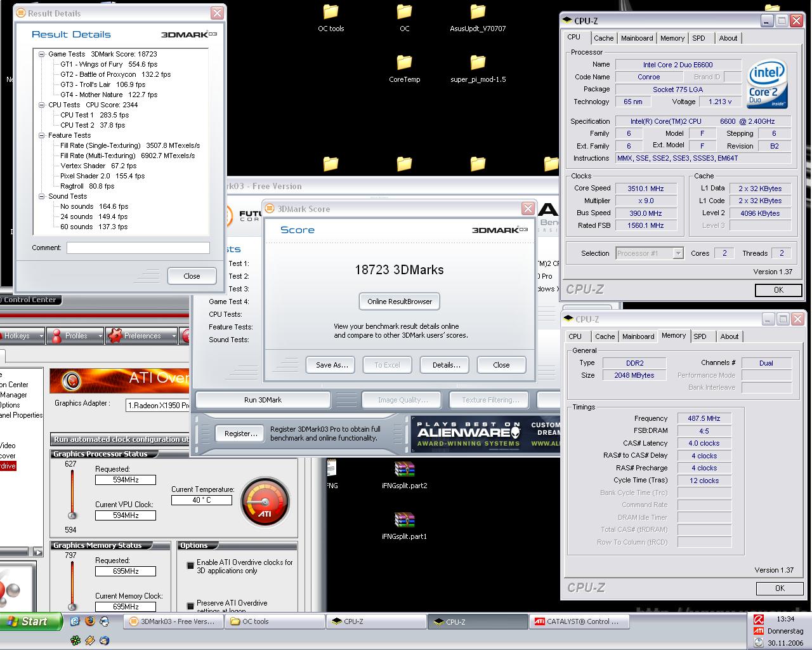Image resolution: width=812 pixels, height=650 pixels.
Task: Click OK in the top CPU-Z window
Action: [778, 290]
